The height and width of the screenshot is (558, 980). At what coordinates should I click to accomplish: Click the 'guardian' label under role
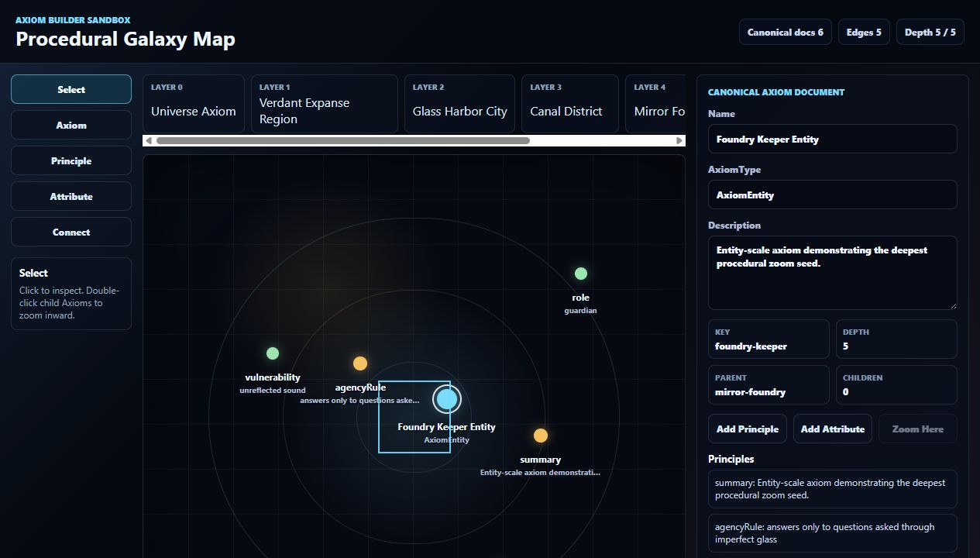581,311
